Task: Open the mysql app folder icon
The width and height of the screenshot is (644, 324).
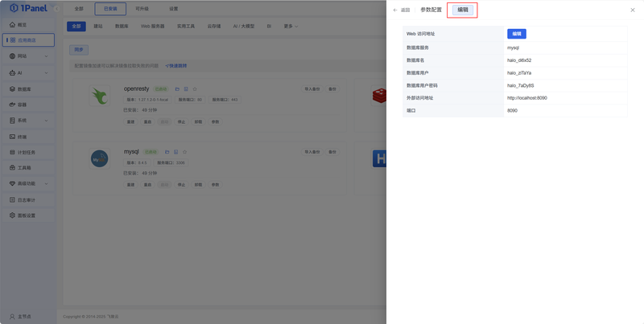Action: (167, 152)
